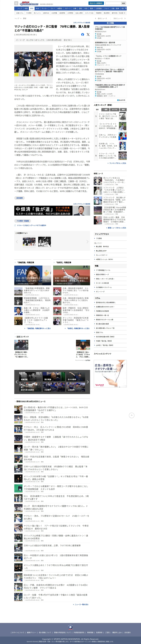Screen dimensions: 141x644
Task: Open ヤクルト・村上 news headline
Action: point(56,428)
